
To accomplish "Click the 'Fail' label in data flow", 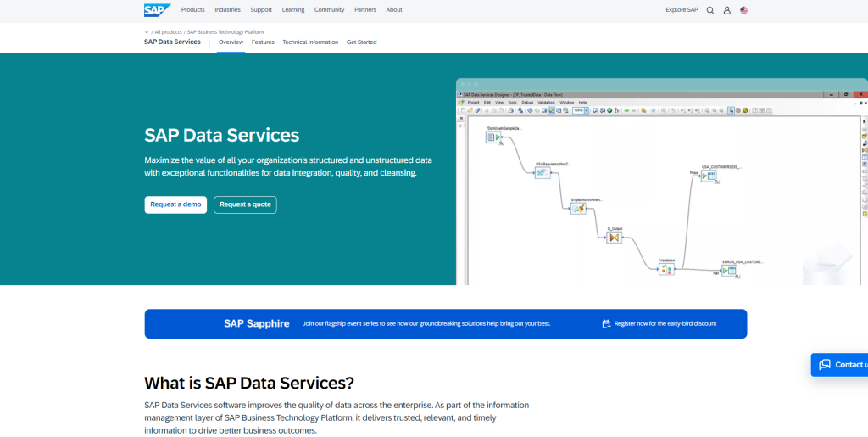I will click(716, 272).
